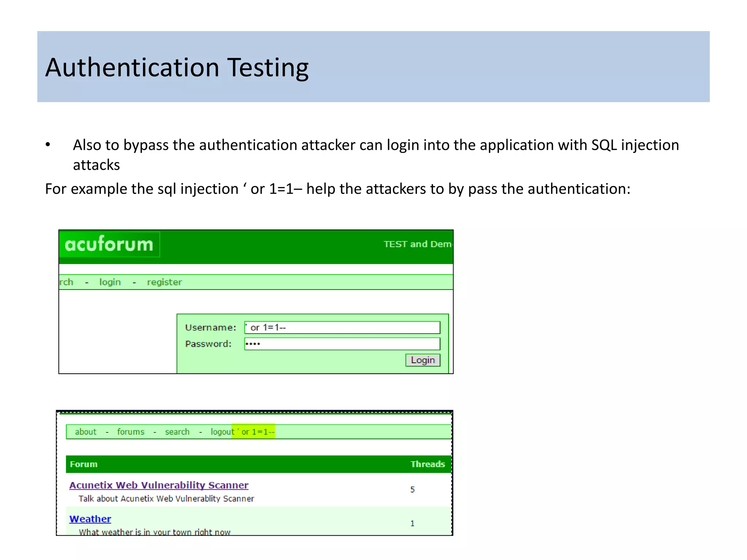The height and width of the screenshot is (560, 747).
Task: Open the search menu link
Action: coord(177,432)
